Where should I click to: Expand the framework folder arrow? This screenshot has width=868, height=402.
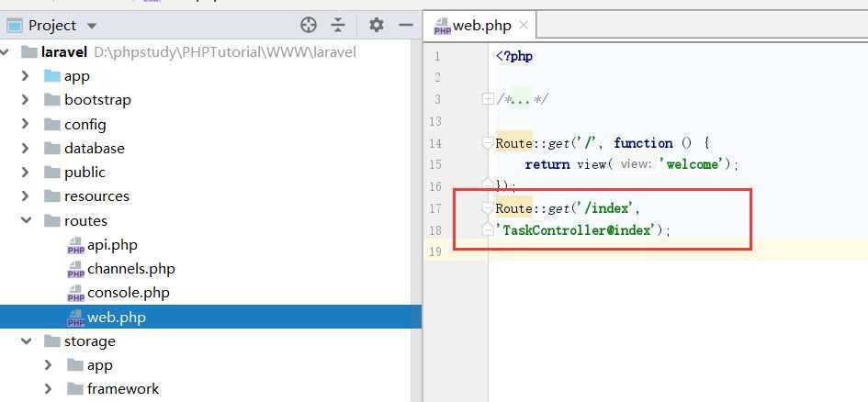(x=48, y=389)
